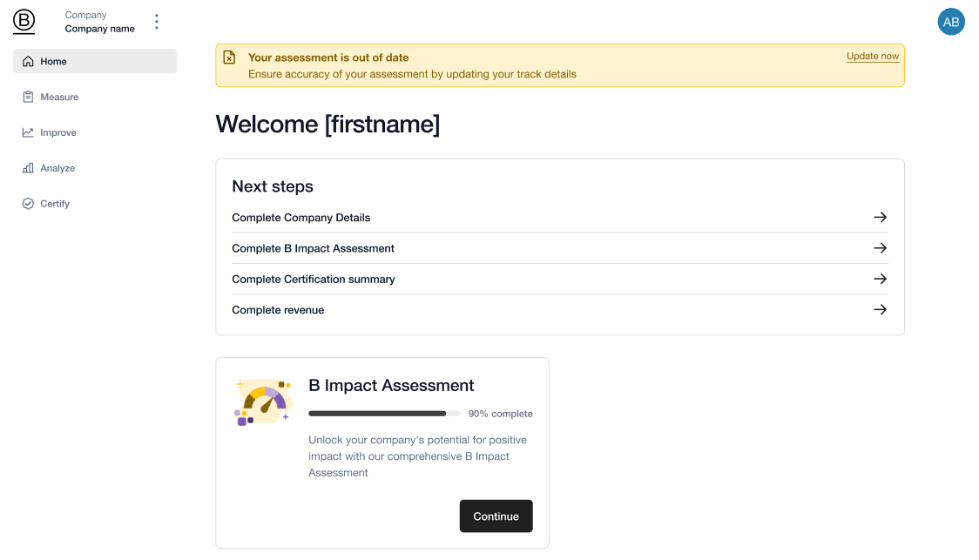
Task: Click the Home house icon
Action: point(28,61)
